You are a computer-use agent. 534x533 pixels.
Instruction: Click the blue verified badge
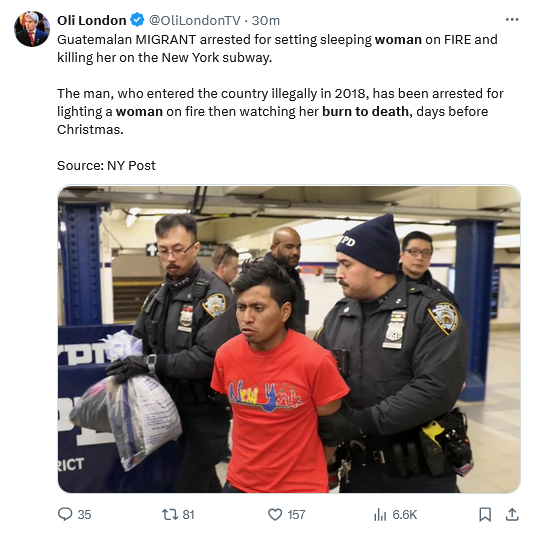137,20
